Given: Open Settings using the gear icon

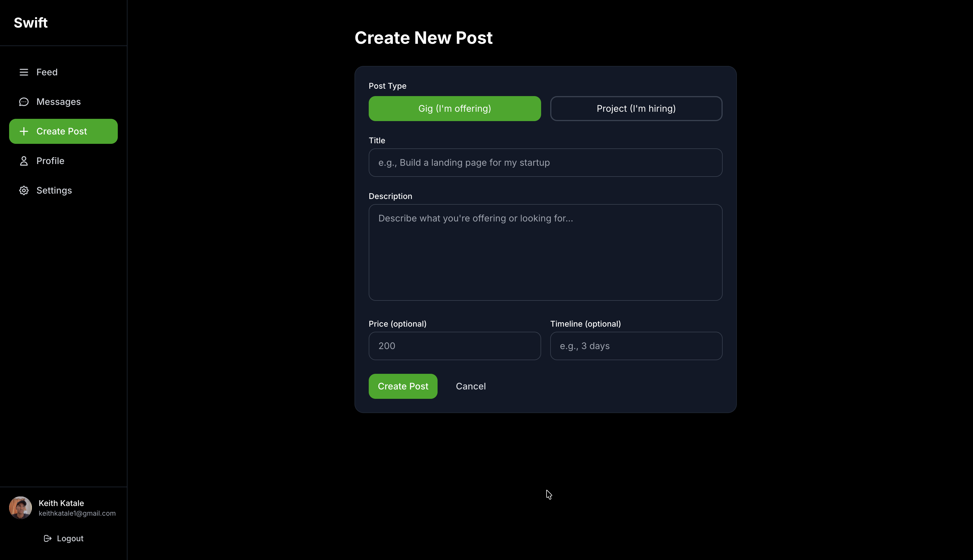Looking at the screenshot, I should (24, 190).
